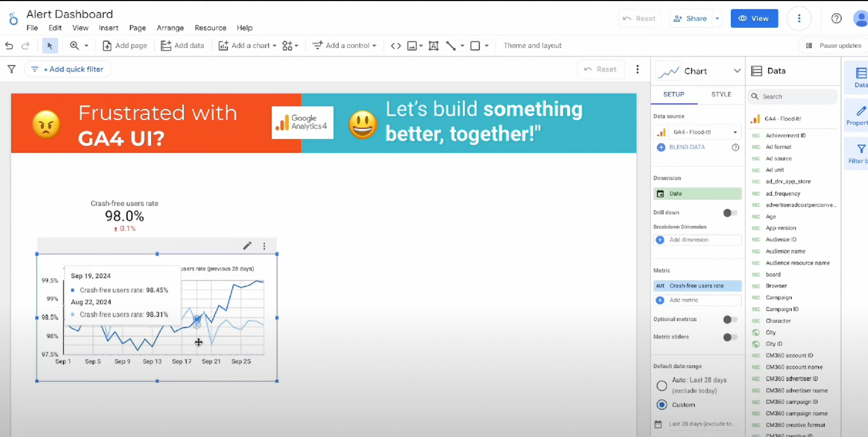Toggle the Metric sliders switch
The image size is (868, 437).
730,337
